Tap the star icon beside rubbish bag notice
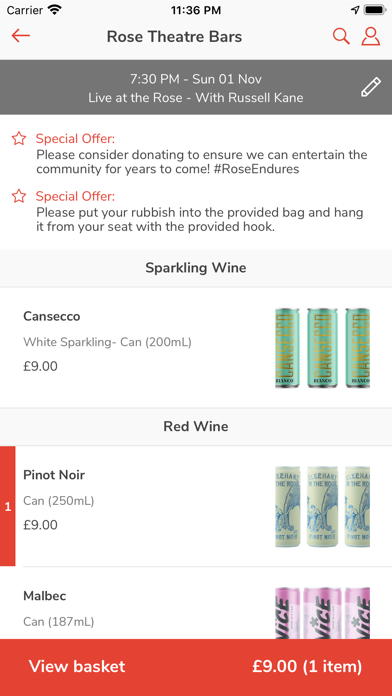Viewport: 392px width, 696px height. pos(19,196)
